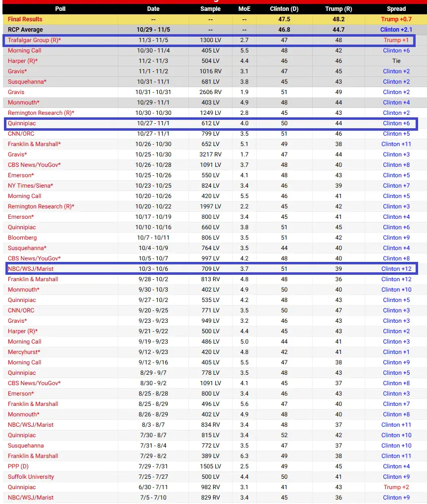The width and height of the screenshot is (427, 504).
Task: Open Susquehanna* poll dated 10/31 - 11/1
Action: point(27,82)
